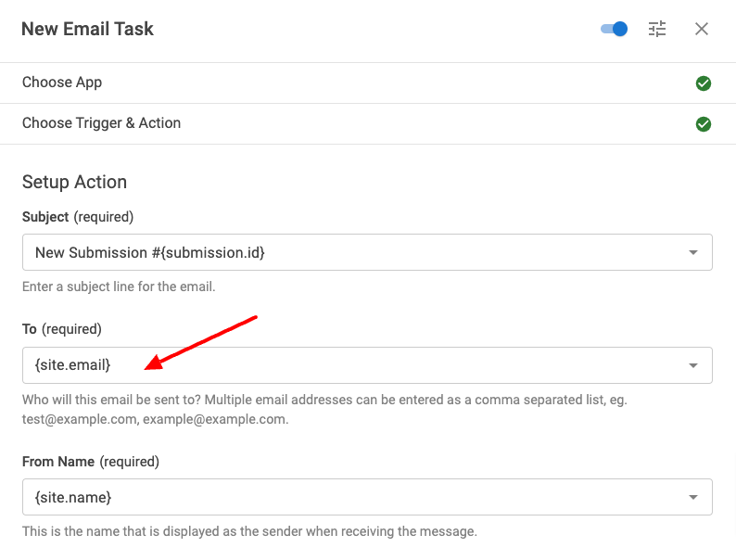Click the Setup Action heading
The height and width of the screenshot is (560, 736).
tap(74, 182)
